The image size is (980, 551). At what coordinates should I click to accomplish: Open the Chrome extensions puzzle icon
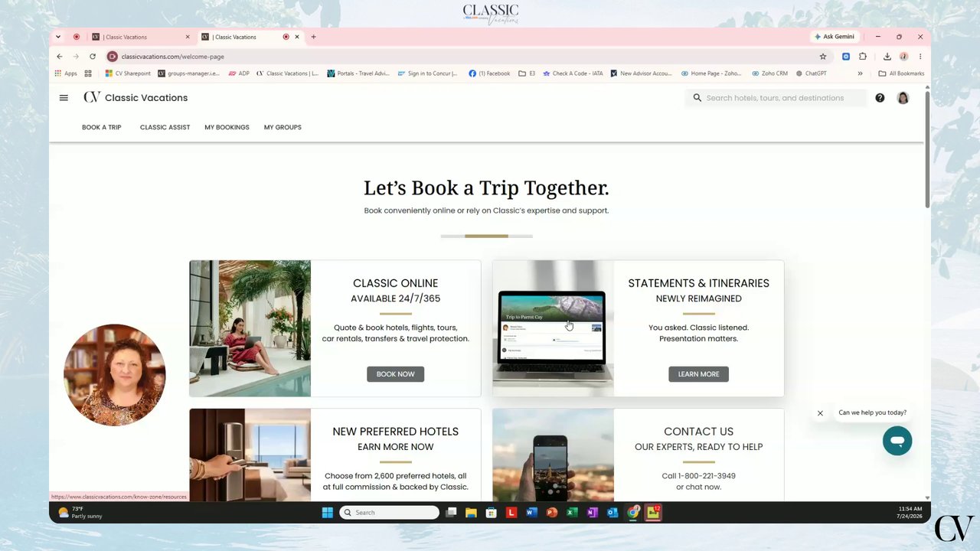point(863,57)
